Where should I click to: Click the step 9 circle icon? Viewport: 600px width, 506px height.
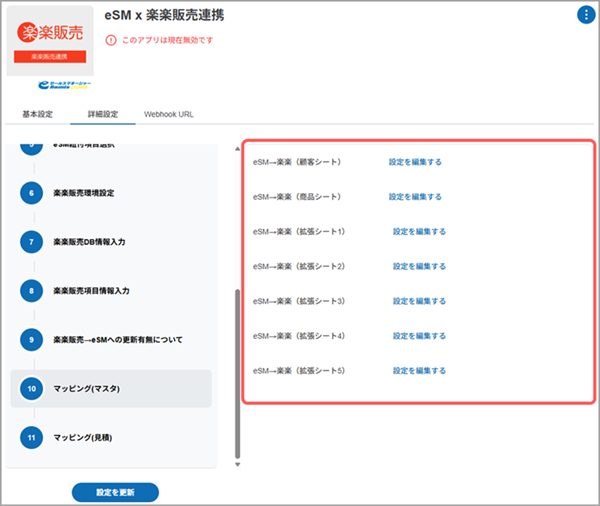pyautogui.click(x=31, y=340)
